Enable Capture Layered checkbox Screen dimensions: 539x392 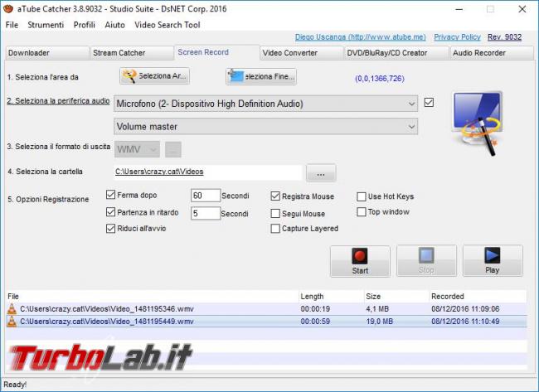275,229
